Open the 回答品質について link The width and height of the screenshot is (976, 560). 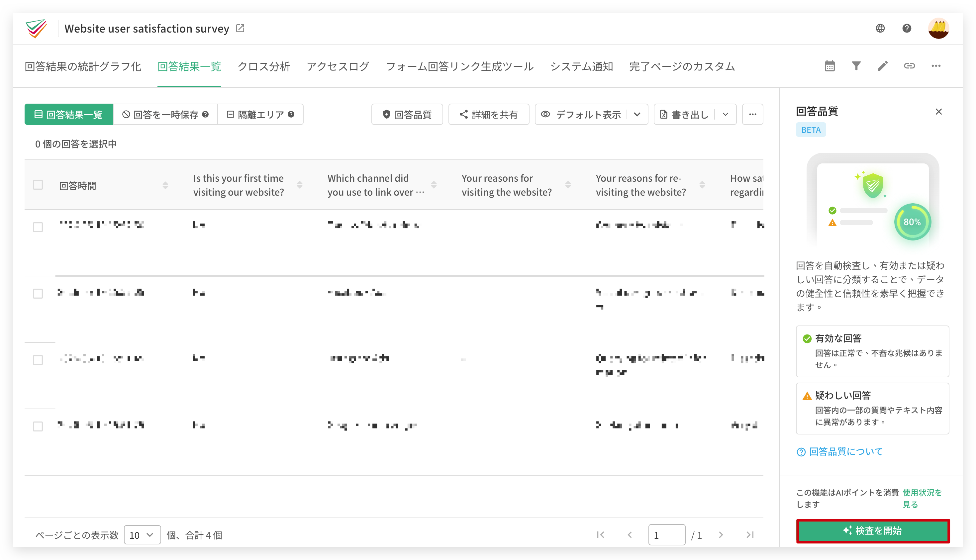(x=840, y=451)
